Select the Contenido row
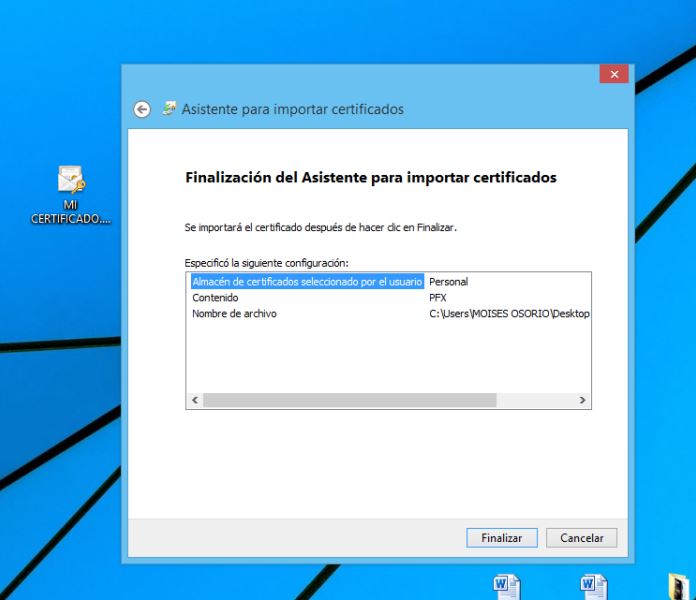 point(215,298)
